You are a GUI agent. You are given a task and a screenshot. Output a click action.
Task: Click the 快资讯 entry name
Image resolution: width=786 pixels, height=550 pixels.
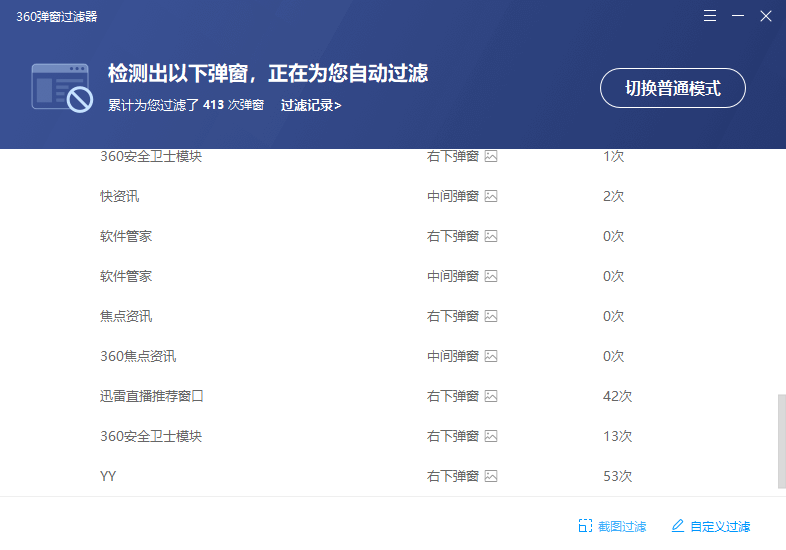[120, 196]
